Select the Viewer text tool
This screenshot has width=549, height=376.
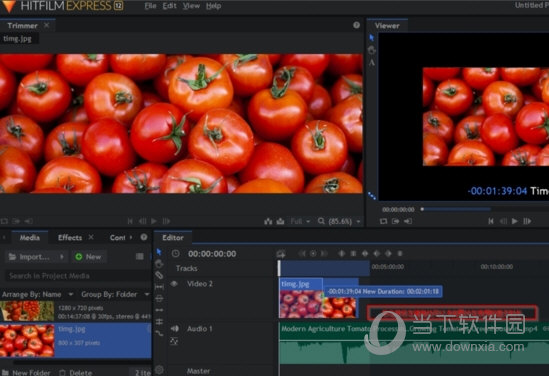371,63
